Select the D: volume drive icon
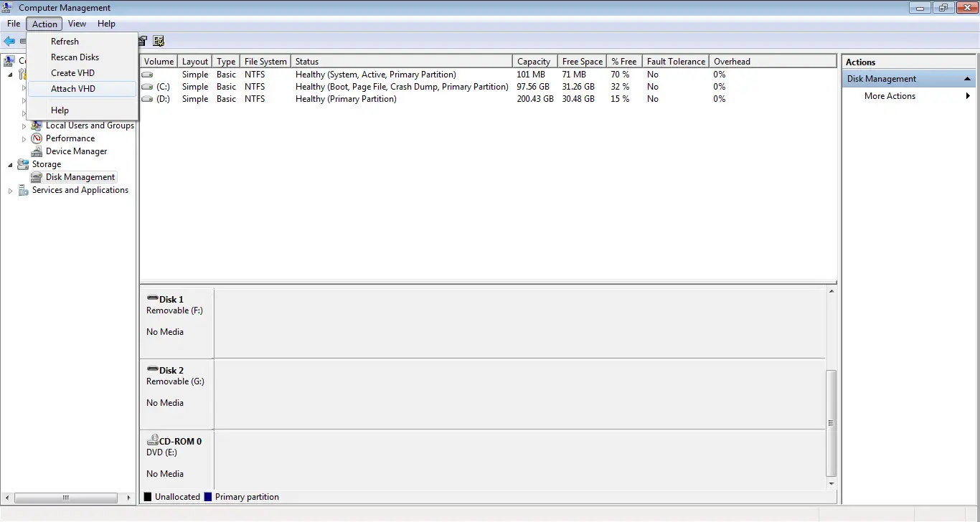Screen dimensions: 980x522 [x=147, y=99]
